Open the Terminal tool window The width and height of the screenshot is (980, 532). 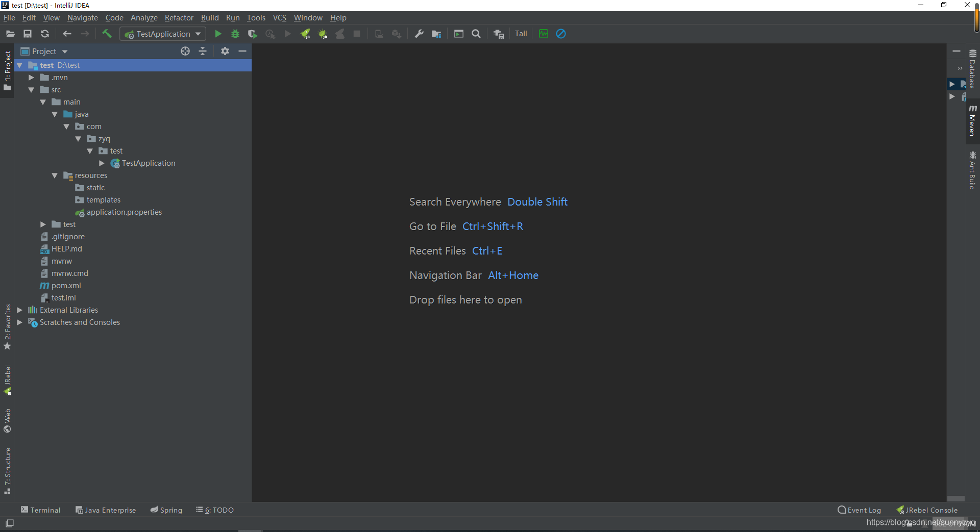tap(40, 510)
